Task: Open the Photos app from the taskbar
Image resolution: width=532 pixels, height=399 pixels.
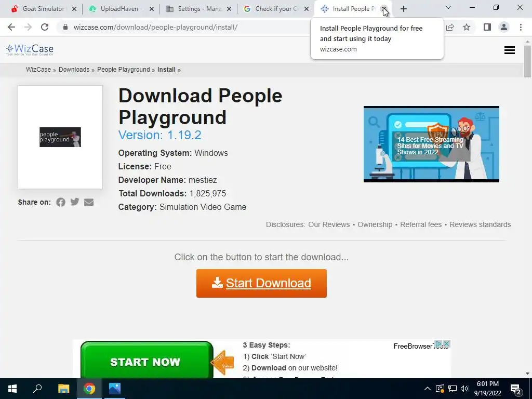Action: pyautogui.click(x=115, y=389)
